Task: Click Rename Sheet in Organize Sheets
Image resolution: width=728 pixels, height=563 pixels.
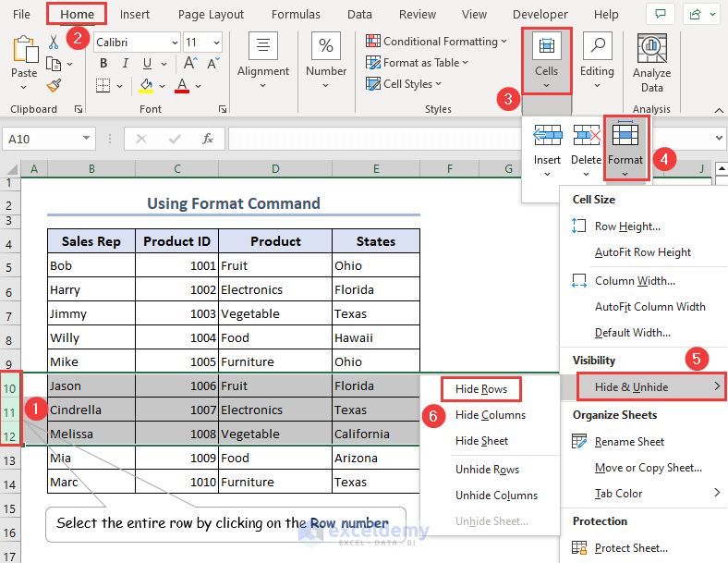Action: point(629,442)
